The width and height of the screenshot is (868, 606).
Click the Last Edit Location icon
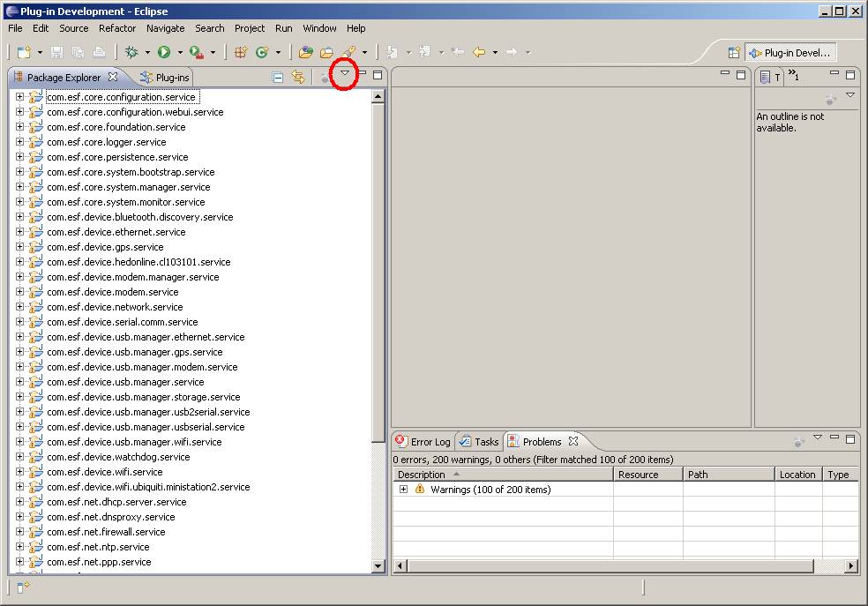tap(458, 52)
